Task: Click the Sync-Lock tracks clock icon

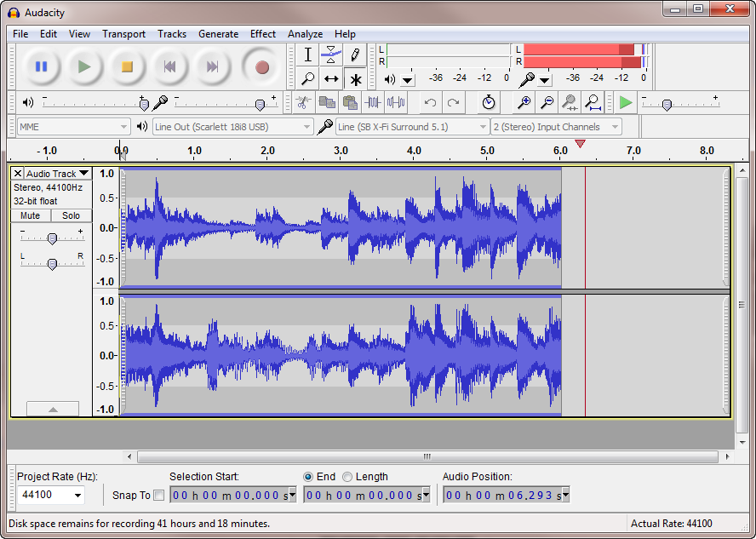Action: [489, 102]
